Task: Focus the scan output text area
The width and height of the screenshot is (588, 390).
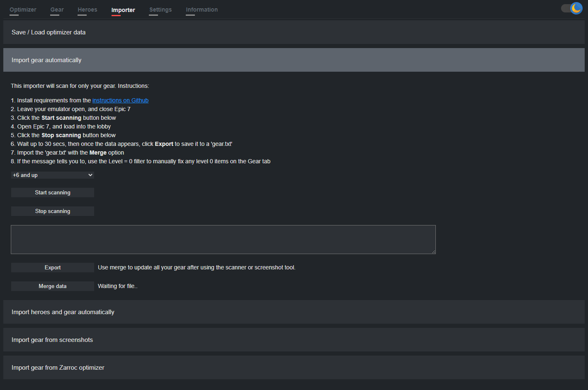Action: click(x=223, y=240)
